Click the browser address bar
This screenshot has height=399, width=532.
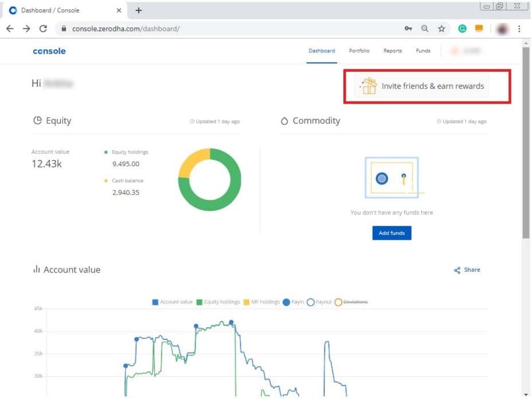click(x=229, y=28)
